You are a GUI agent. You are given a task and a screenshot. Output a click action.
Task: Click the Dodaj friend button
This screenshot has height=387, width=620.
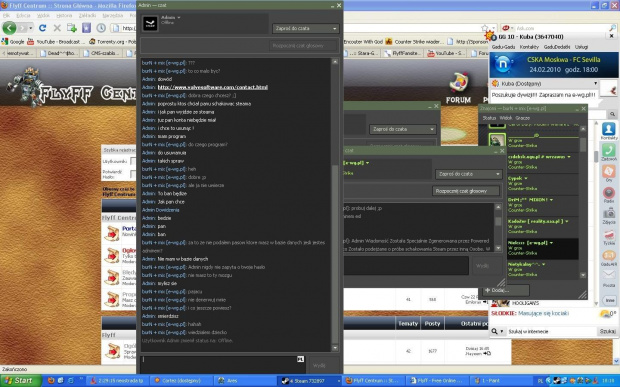click(504, 290)
